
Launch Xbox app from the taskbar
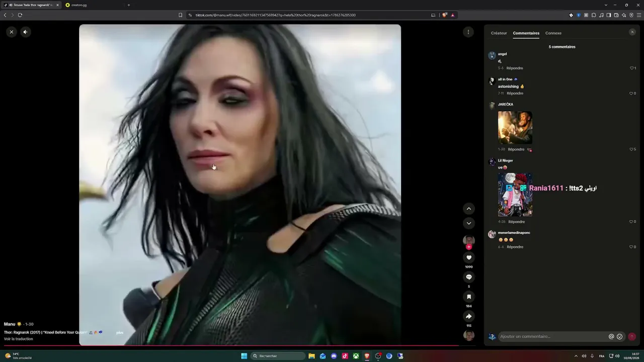pos(356,356)
